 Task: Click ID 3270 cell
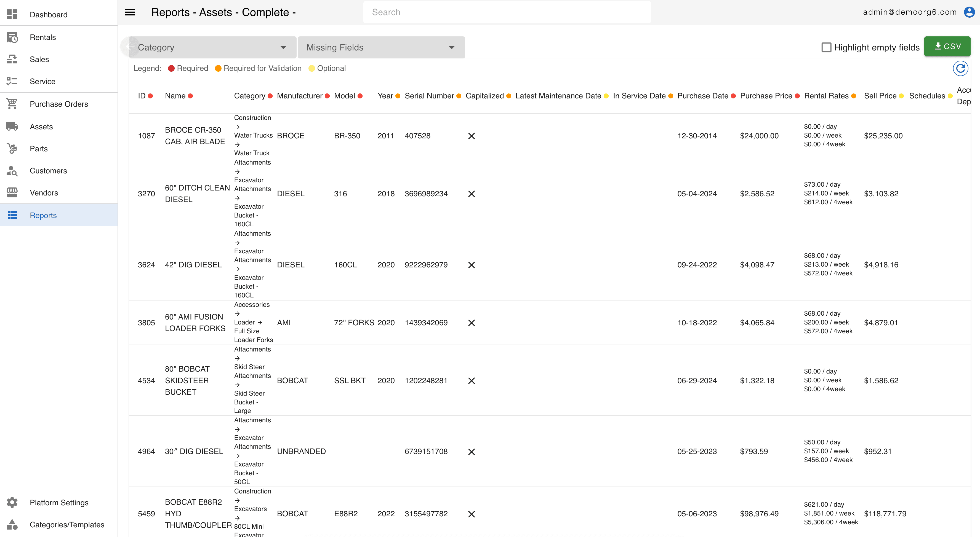click(x=146, y=194)
